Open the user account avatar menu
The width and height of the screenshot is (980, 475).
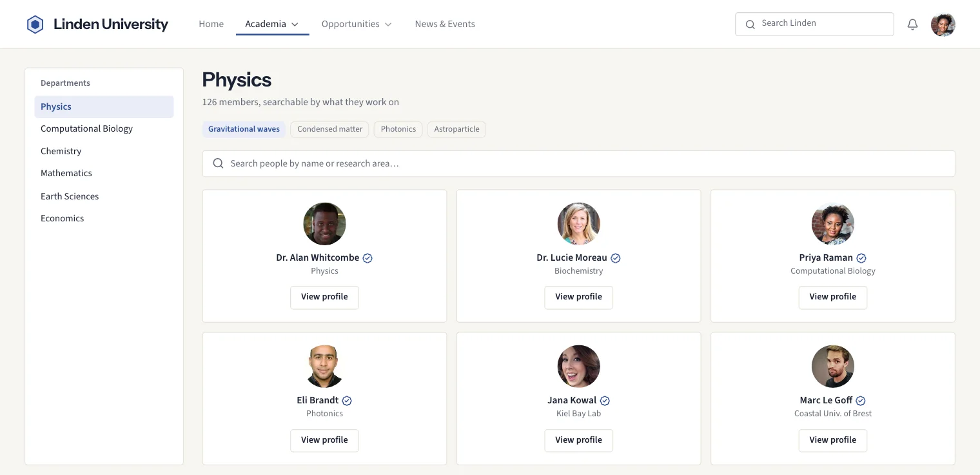[x=943, y=25]
